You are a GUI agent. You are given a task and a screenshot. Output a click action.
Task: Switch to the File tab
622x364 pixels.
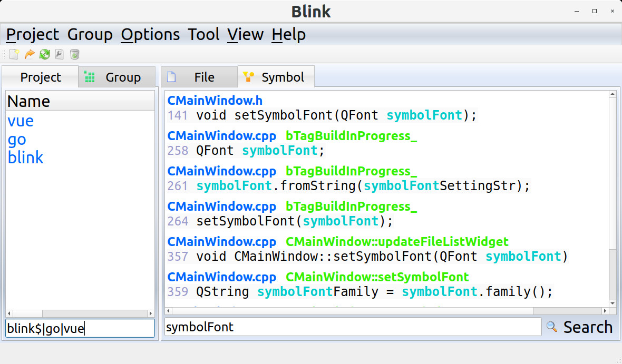click(199, 77)
